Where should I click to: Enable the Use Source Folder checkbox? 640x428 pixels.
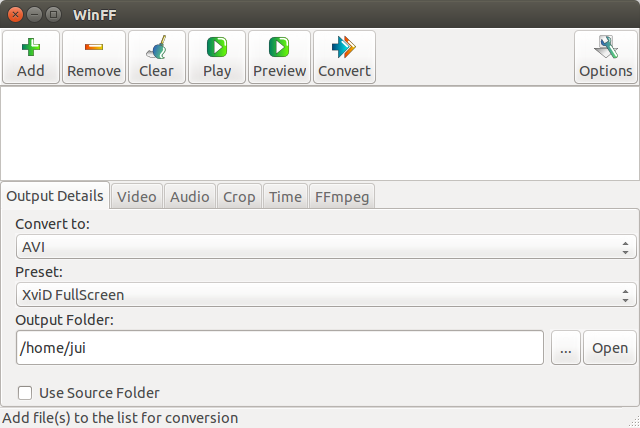[26, 393]
